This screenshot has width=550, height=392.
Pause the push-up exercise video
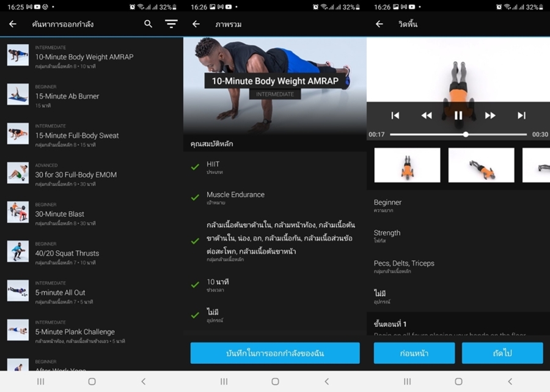tap(458, 115)
